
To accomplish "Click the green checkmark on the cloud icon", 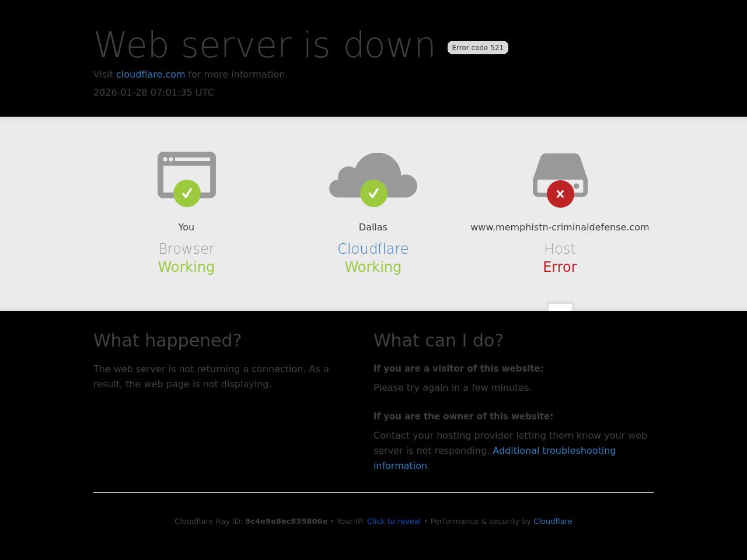I will (x=373, y=193).
